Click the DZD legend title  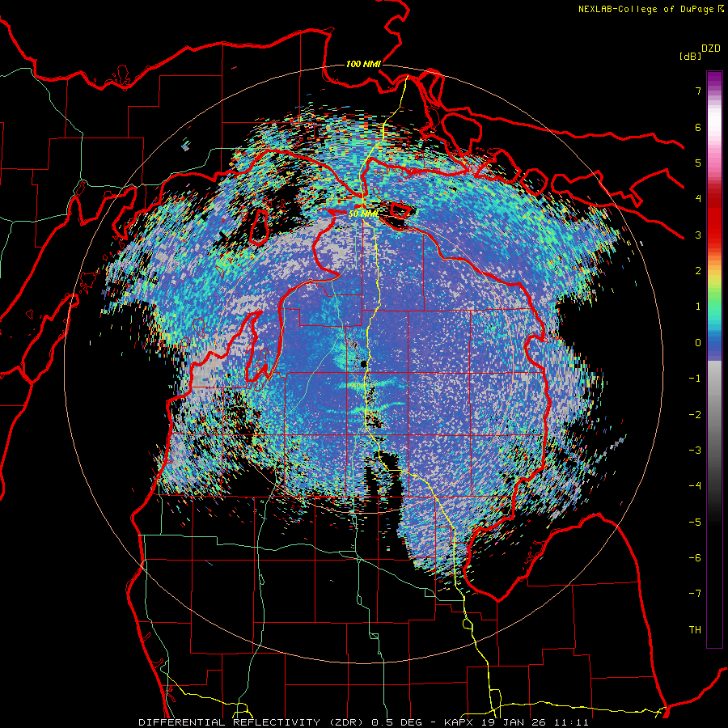coord(711,49)
